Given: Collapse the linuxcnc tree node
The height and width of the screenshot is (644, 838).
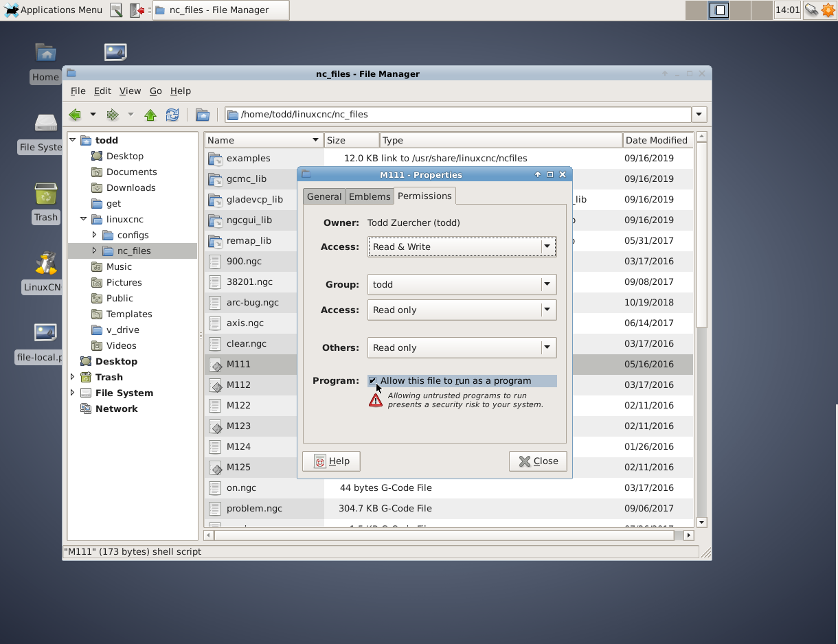Looking at the screenshot, I should [83, 219].
